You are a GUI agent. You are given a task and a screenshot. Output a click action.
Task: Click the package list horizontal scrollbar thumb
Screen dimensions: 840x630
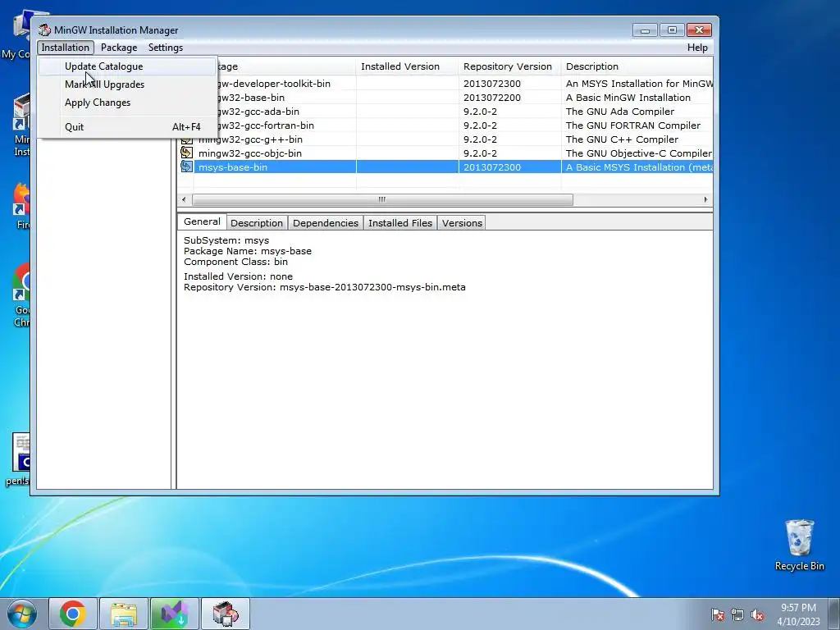tap(382, 199)
